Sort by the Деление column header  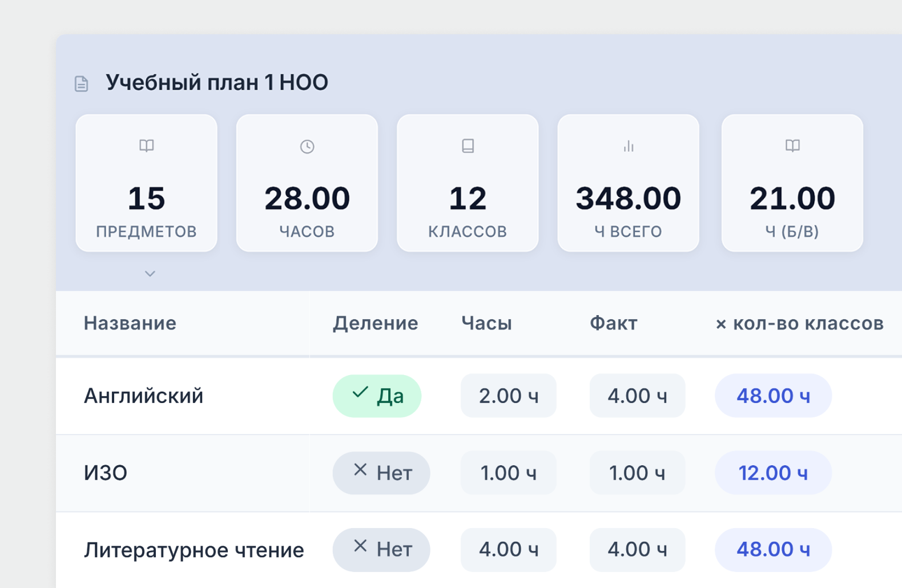tap(376, 323)
